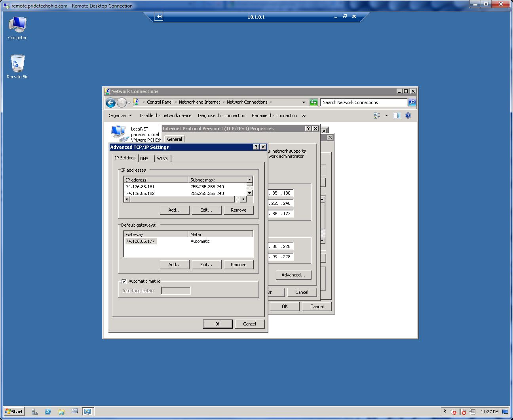The image size is (513, 420).
Task: Toggle the Automatic metric checkbox
Action: tap(124, 281)
